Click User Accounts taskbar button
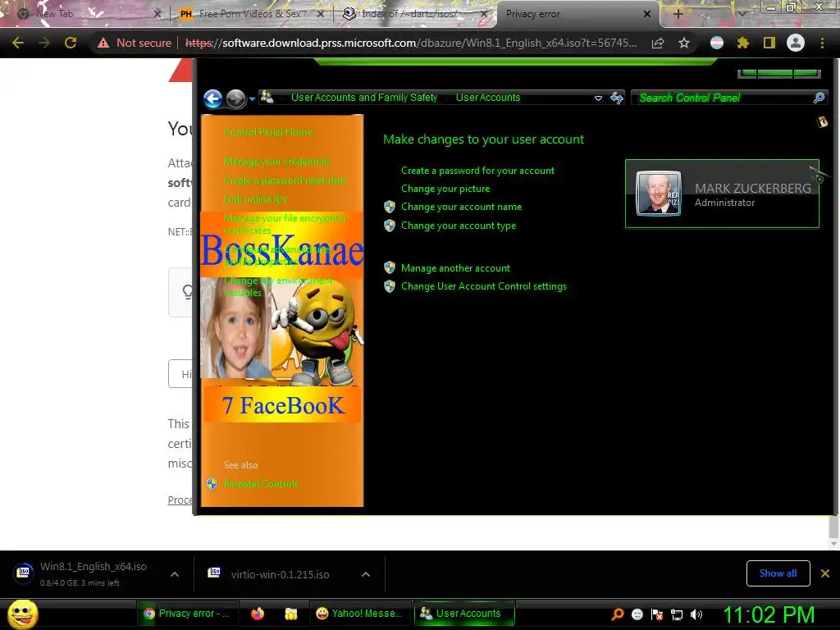Viewport: 840px width, 630px height. tap(464, 614)
